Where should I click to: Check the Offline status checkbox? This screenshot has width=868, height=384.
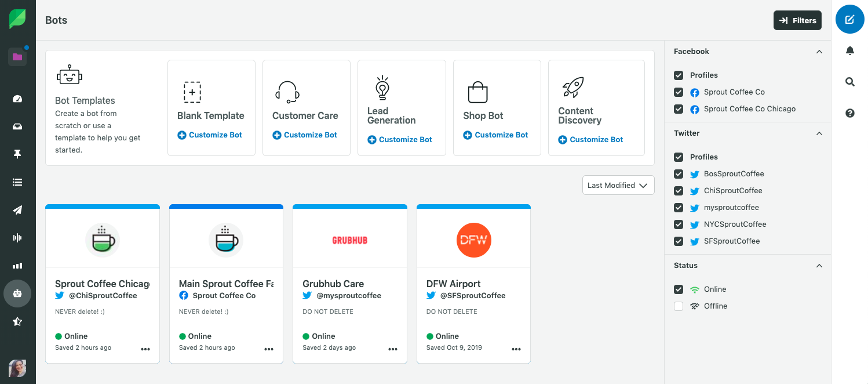[679, 306]
